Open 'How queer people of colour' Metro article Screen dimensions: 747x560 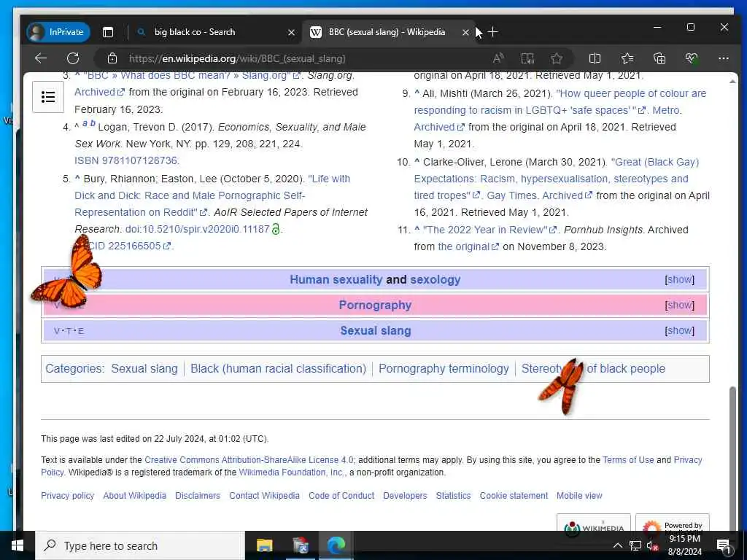(560, 102)
